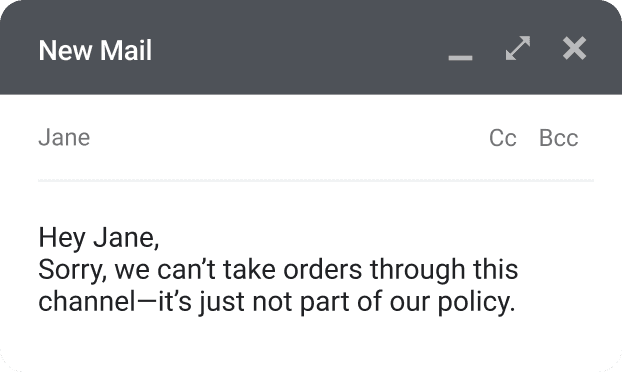Add Cc recipients
622x372 pixels.
coord(503,138)
